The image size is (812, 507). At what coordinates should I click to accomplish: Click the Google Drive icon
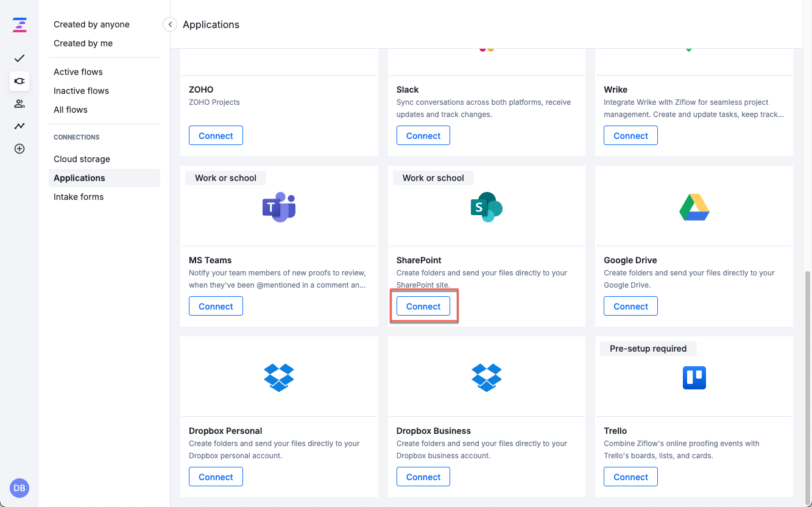click(693, 207)
